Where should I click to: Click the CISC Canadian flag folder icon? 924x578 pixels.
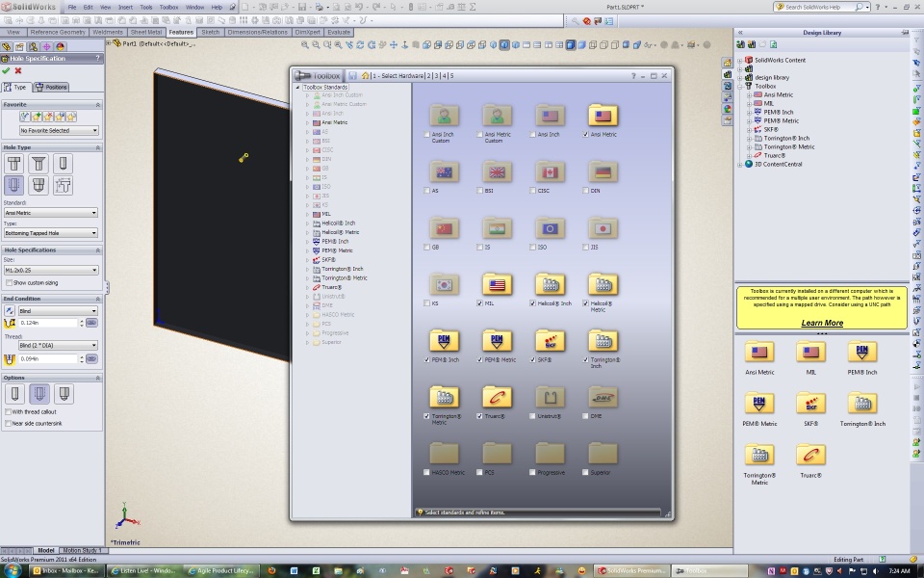coord(550,171)
